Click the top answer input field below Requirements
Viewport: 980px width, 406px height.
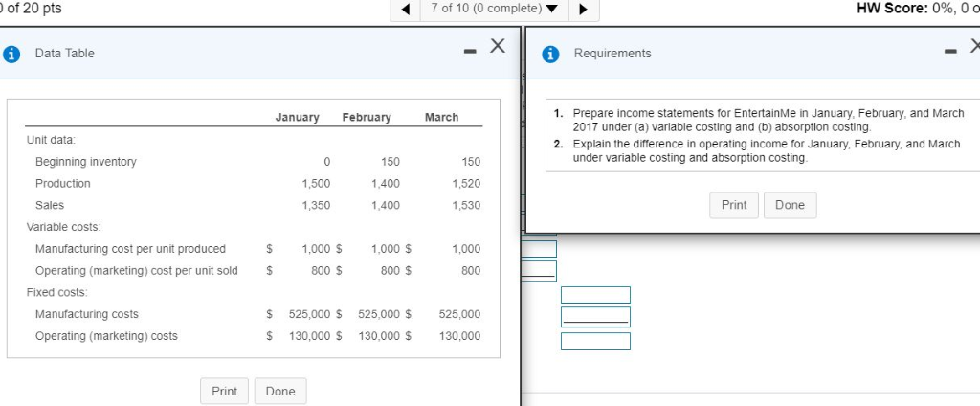595,295
